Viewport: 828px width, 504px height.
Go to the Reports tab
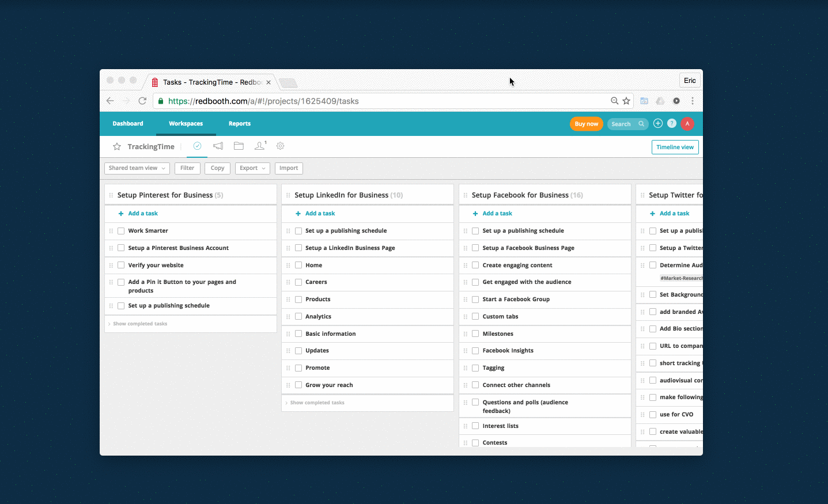click(x=240, y=124)
